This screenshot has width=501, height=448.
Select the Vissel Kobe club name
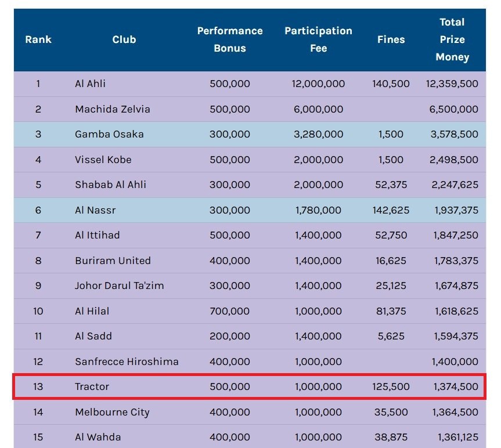click(x=103, y=160)
